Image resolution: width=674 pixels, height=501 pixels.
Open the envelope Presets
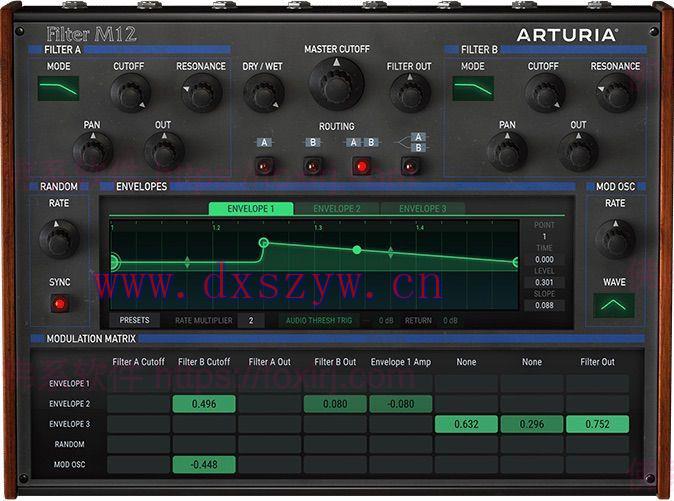click(135, 321)
